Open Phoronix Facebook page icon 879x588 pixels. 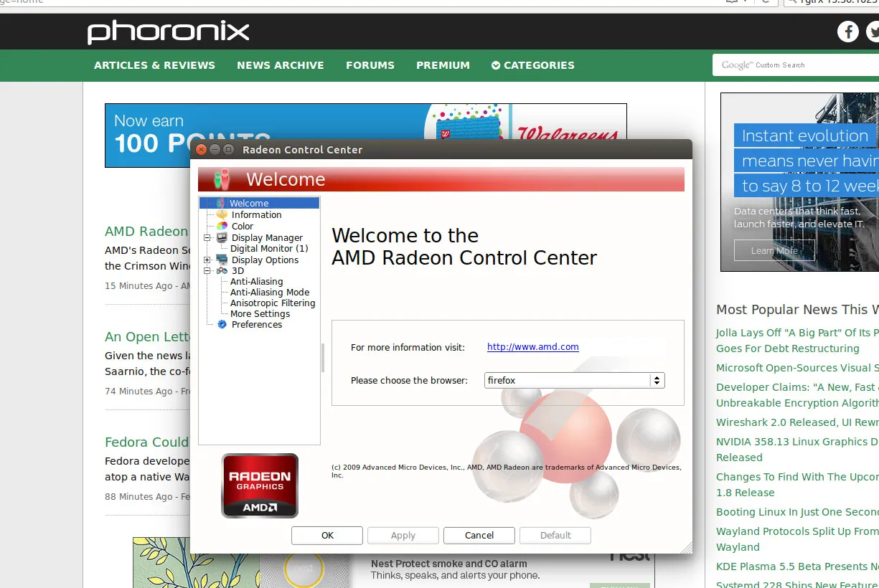(847, 32)
